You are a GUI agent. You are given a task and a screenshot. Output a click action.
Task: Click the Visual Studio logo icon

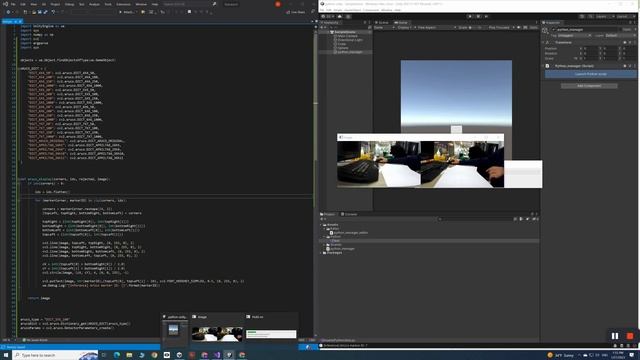[5, 4]
